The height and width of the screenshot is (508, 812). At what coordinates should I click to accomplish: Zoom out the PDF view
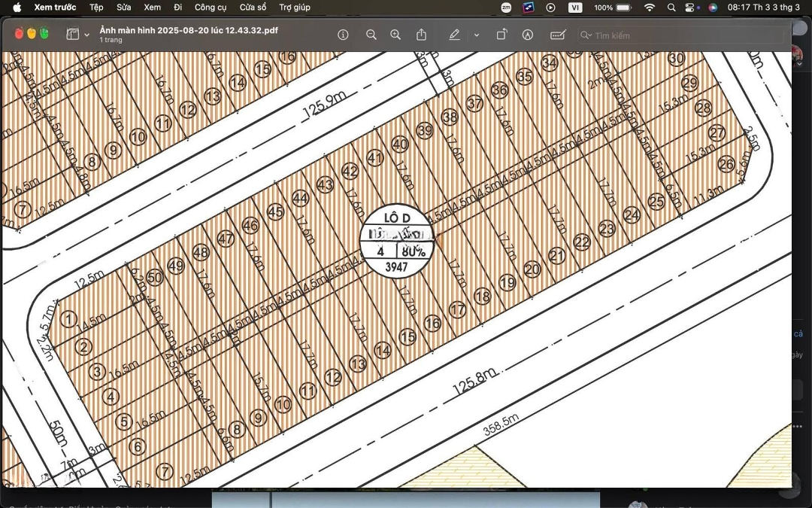[371, 35]
